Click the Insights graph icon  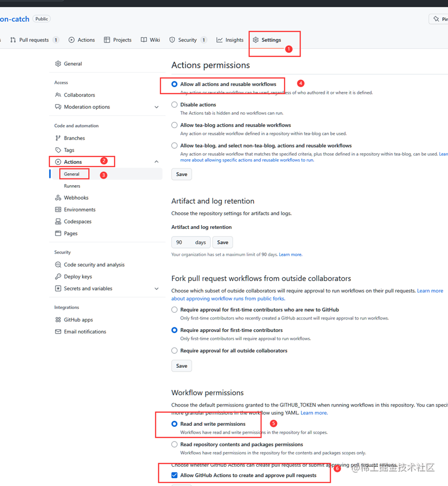220,39
